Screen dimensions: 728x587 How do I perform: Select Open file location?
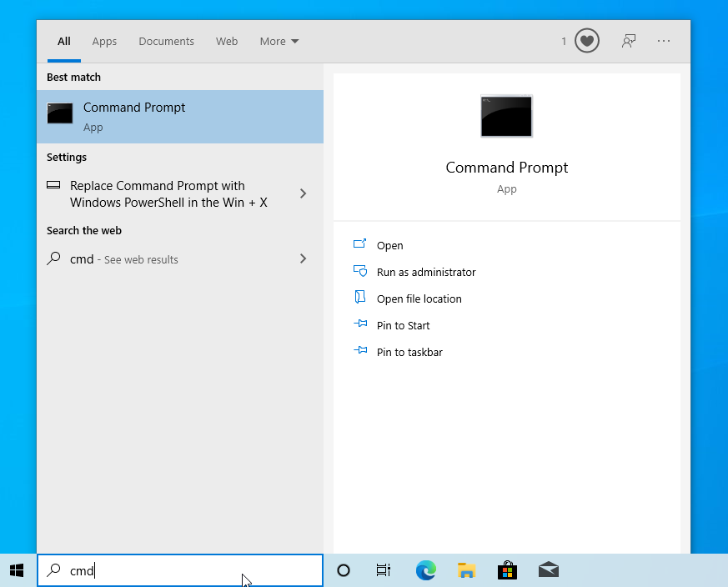point(419,299)
